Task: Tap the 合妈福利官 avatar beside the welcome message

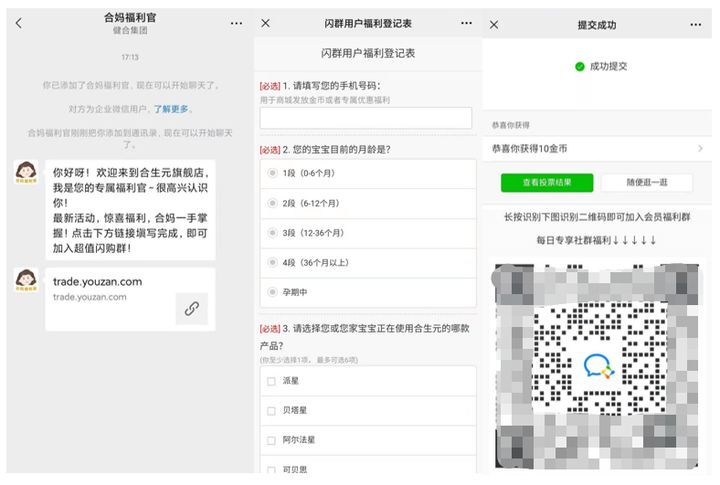Action: click(x=26, y=172)
